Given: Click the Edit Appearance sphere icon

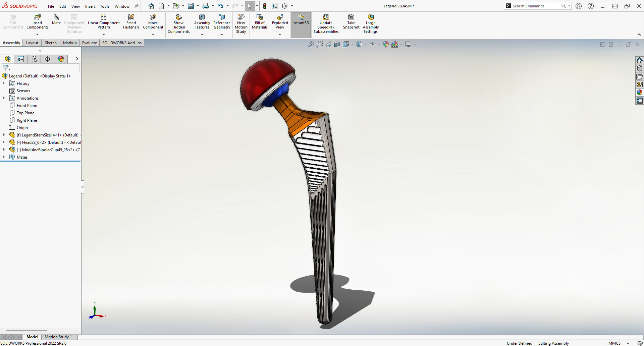Looking at the screenshot, I should coord(386,44).
